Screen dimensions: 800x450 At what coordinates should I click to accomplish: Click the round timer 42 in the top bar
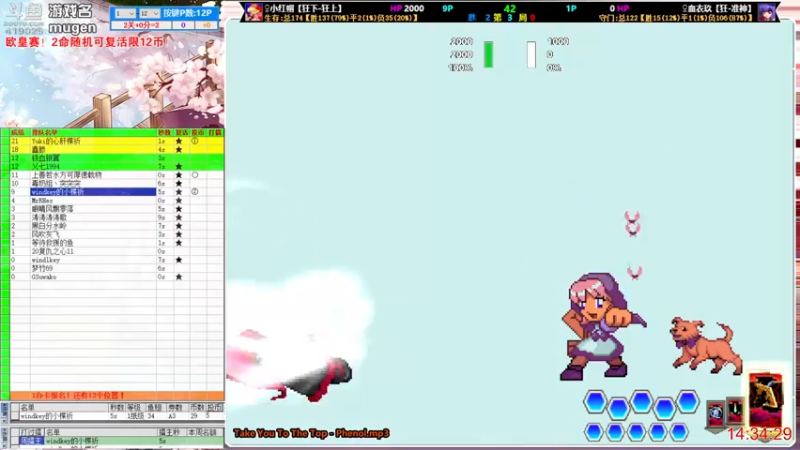coord(509,8)
